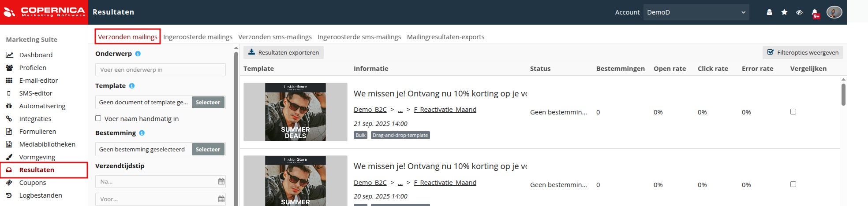The image size is (868, 206).
Task: Tick Vergelijken checkbox for 21 sep. mailing
Action: [793, 112]
